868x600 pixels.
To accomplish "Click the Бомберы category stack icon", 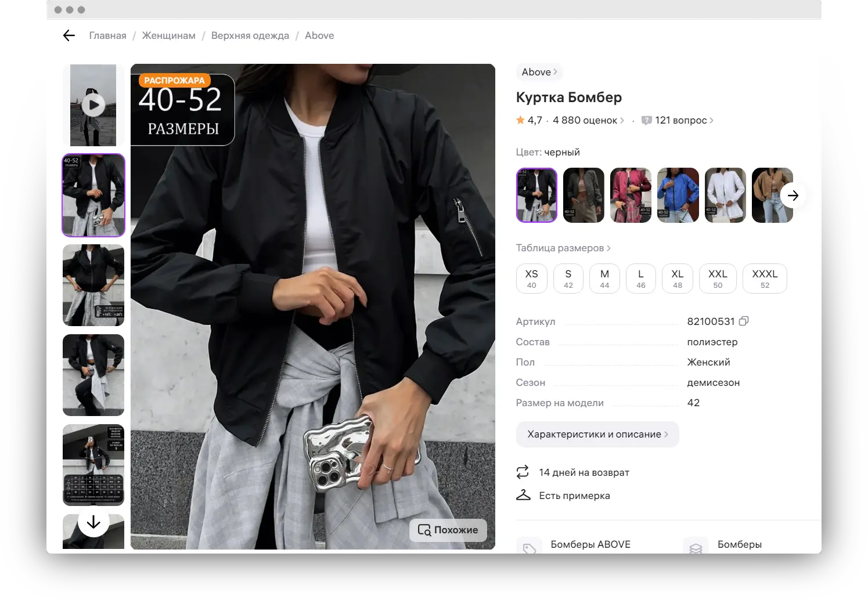I will point(696,547).
